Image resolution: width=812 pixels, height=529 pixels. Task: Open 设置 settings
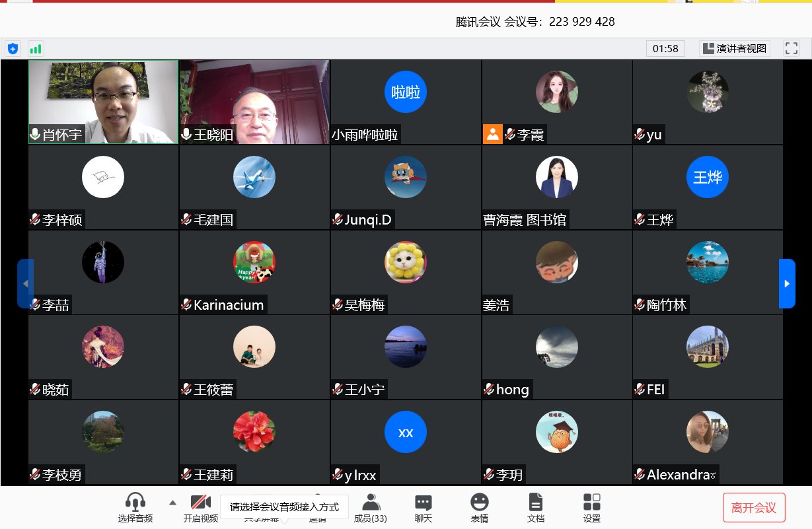coord(592,508)
